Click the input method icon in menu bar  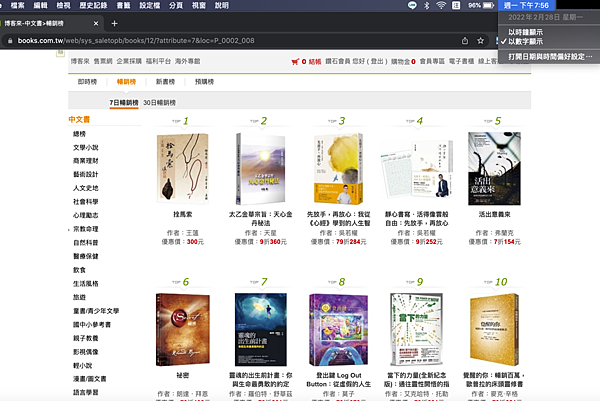(456, 5)
